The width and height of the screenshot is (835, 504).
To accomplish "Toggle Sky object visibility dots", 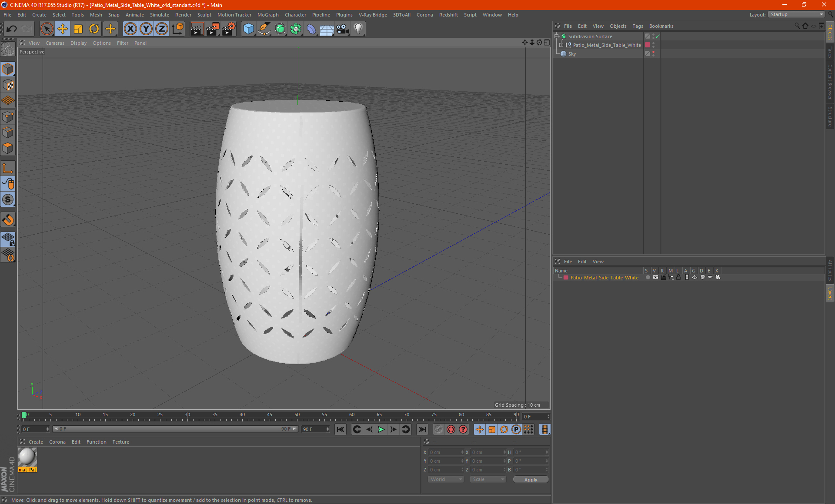I will pos(653,53).
